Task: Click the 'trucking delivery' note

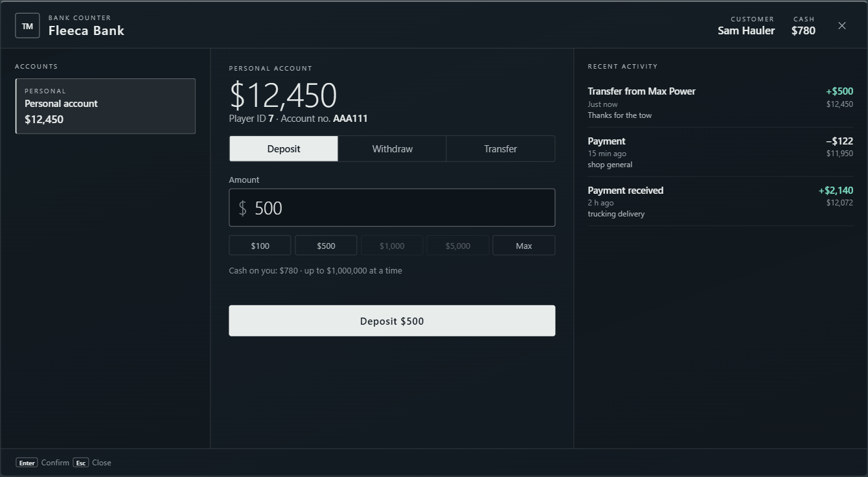Action: tap(617, 214)
